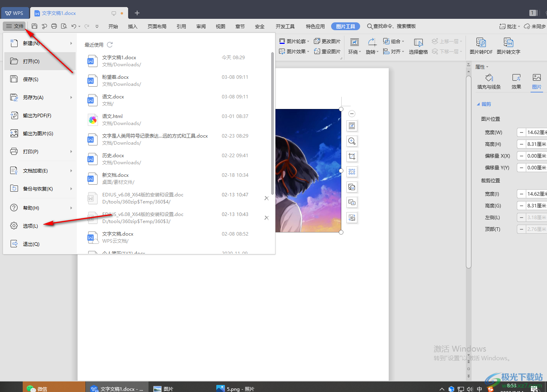Open 效果 property tab

click(x=516, y=82)
